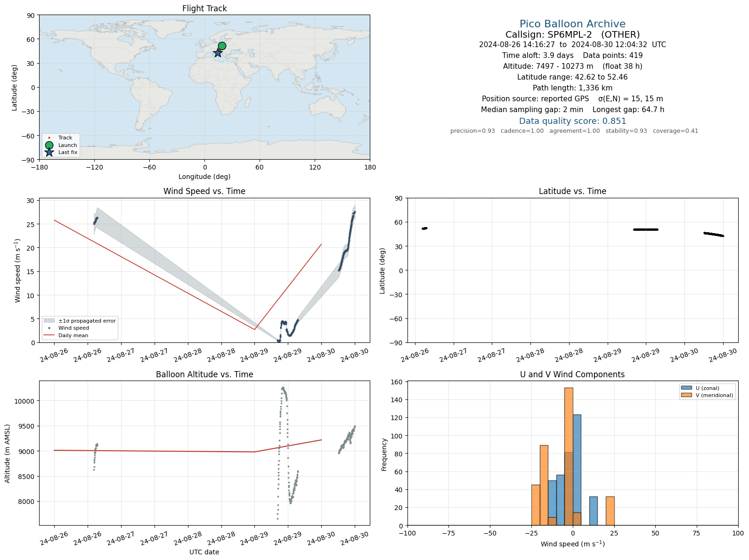This screenshot has height=560, width=749.
Task: Click the red Track dot in the map legend
Action: 49,138
